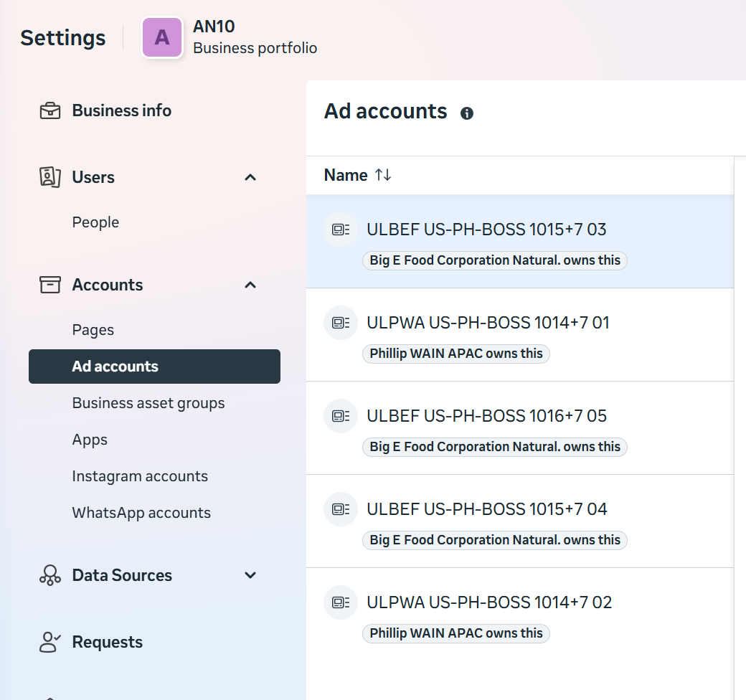Select ULPWA US-PH-BOSS 1014+7 02 account row

[489, 602]
